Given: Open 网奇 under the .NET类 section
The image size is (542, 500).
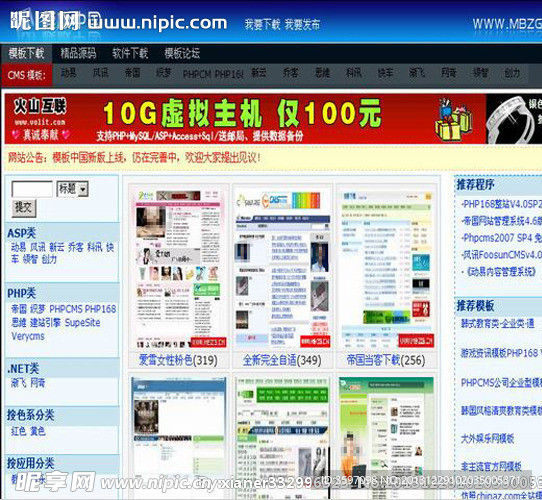Looking at the screenshot, I should (37, 383).
